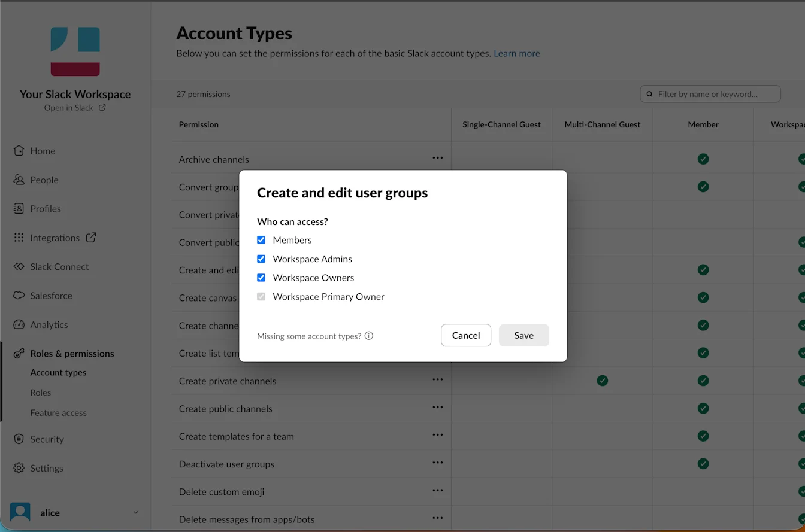Click the workspace logo image
The height and width of the screenshot is (532, 805).
(75, 51)
